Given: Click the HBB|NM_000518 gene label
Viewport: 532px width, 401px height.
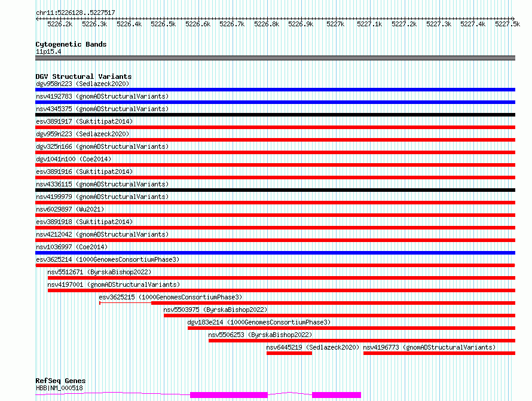Looking at the screenshot, I should 59,388.
